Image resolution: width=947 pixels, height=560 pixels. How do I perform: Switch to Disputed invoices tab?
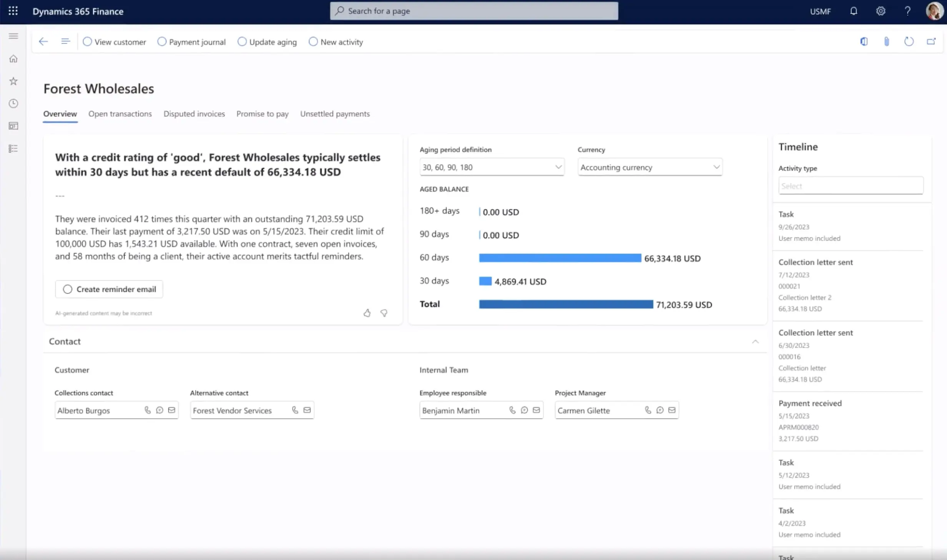(x=194, y=114)
